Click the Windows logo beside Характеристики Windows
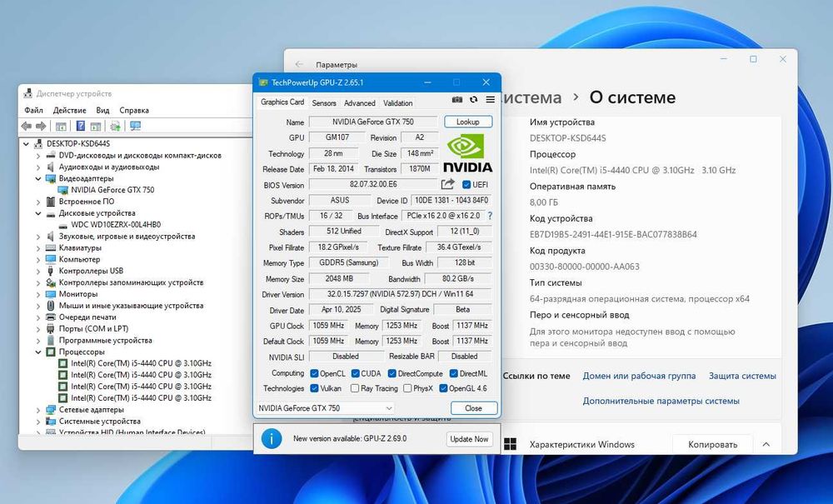 tap(510, 445)
